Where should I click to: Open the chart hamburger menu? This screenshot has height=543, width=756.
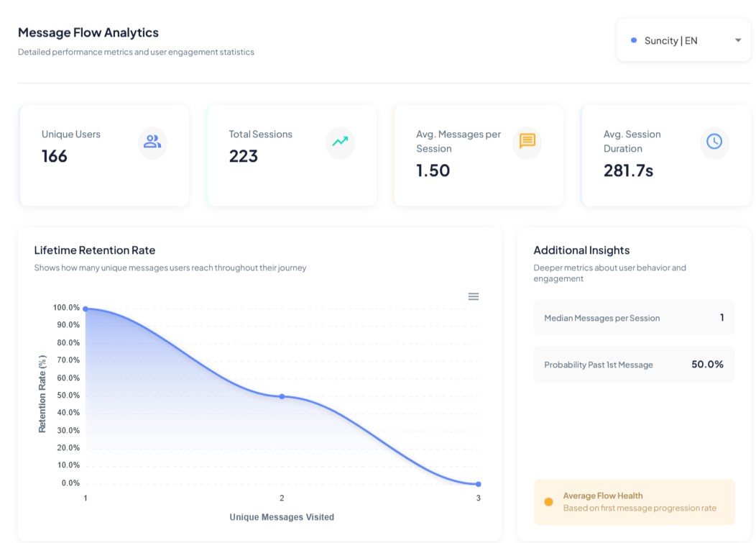point(474,296)
